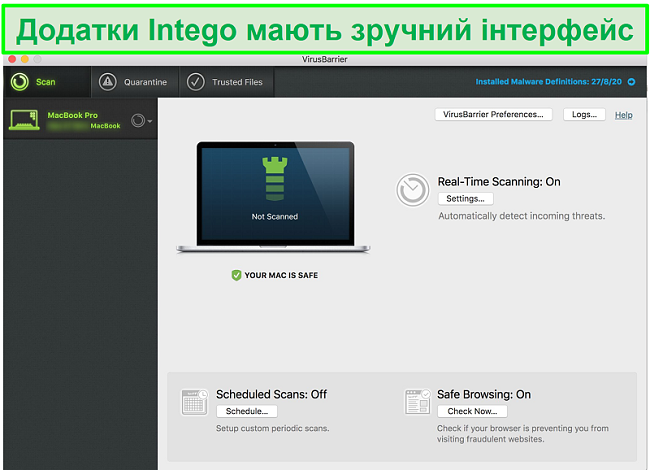This screenshot has width=650, height=470.
Task: Click 'Automatically detect incoming threats.' text
Action: coord(521,216)
